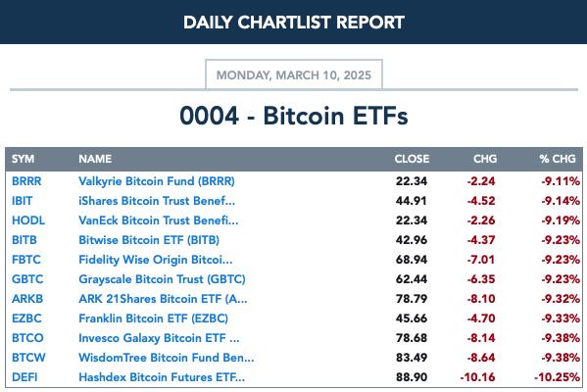The image size is (587, 392).
Task: Open iShares Bitcoin Trust name link
Action: click(157, 201)
